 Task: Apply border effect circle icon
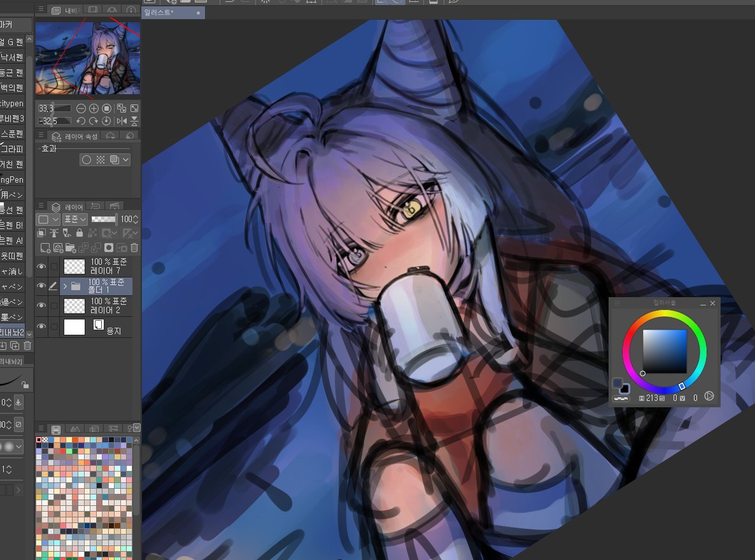point(86,160)
